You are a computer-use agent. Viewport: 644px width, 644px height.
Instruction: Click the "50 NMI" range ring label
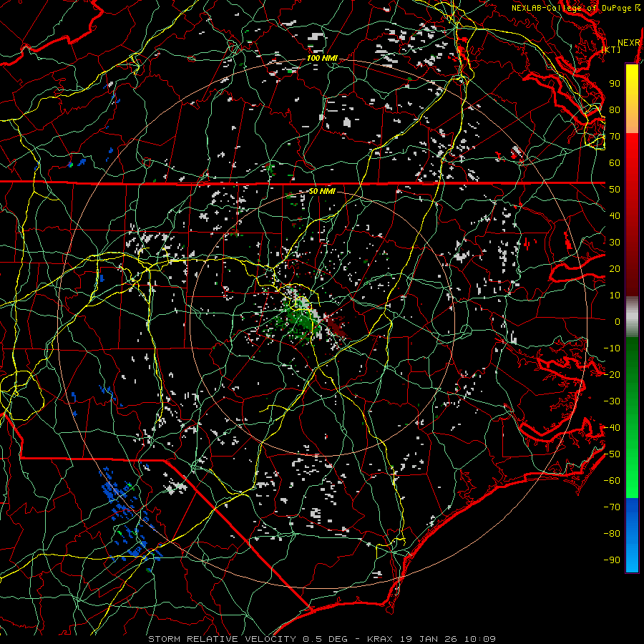[x=322, y=191]
